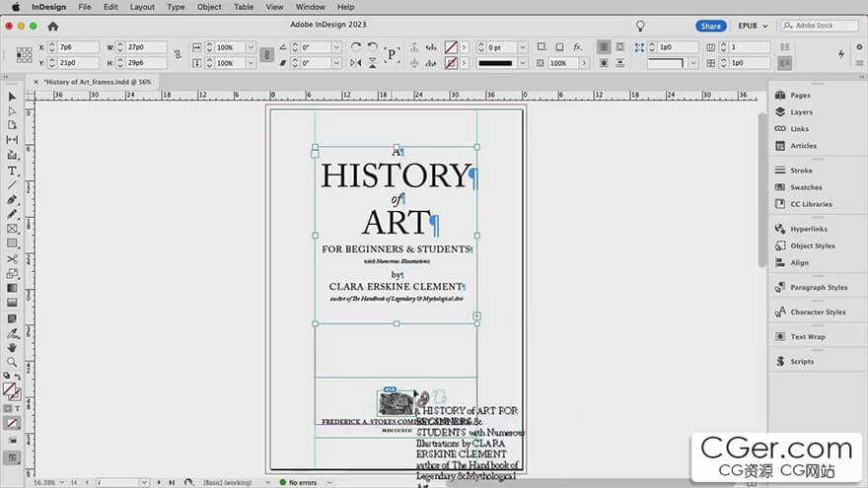
Task: Click the vertical scrollbar of the document
Action: click(x=762, y=189)
